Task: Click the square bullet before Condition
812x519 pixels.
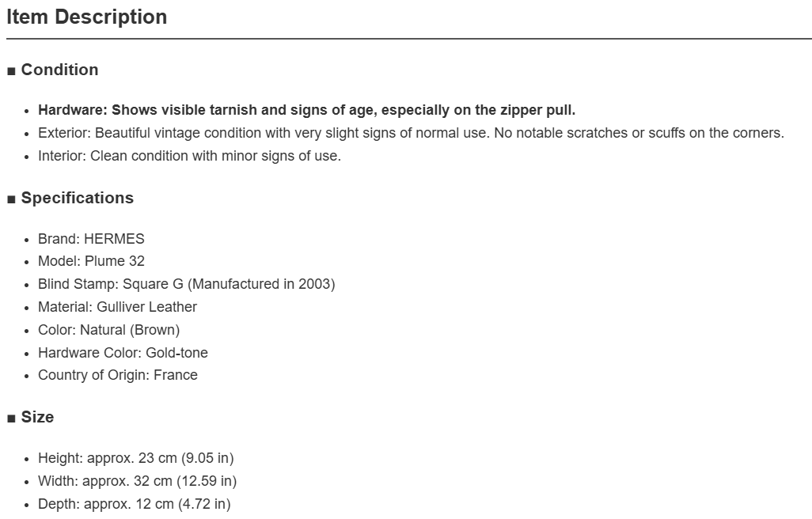Action: [x=11, y=71]
